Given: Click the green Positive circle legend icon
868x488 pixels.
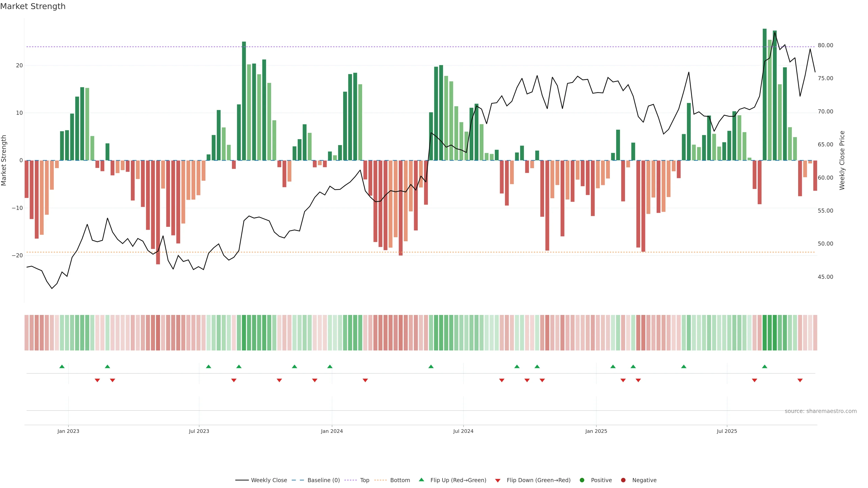Looking at the screenshot, I should pyautogui.click(x=582, y=480).
